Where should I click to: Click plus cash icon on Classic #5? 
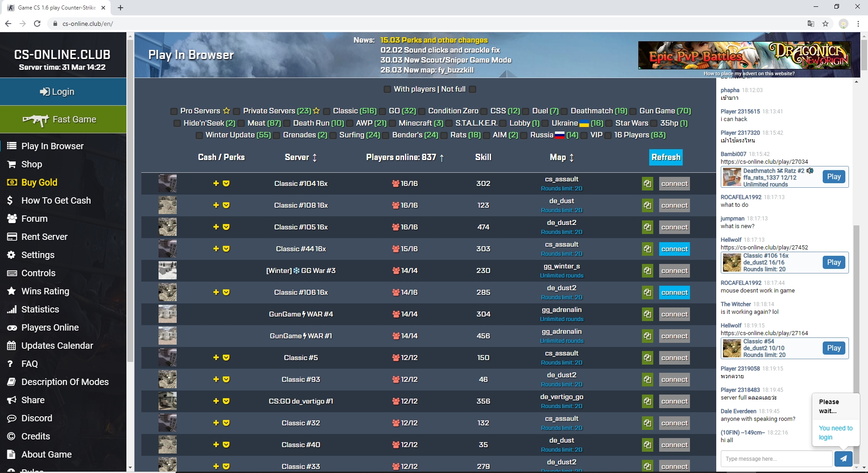click(216, 357)
